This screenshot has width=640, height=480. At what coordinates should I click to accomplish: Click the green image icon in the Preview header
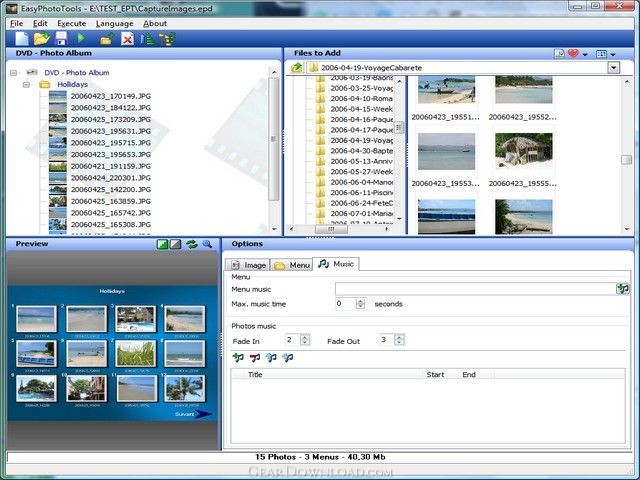(x=162, y=244)
